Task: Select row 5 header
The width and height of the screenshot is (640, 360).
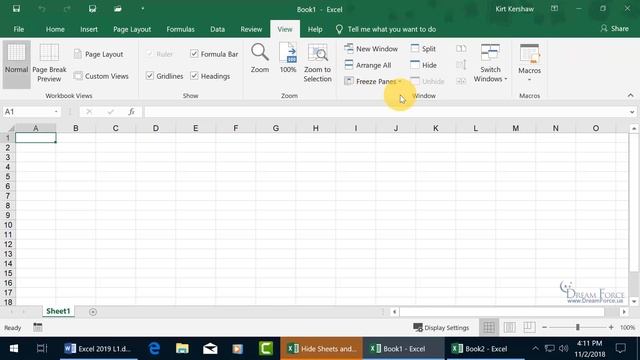Action: (x=8, y=177)
